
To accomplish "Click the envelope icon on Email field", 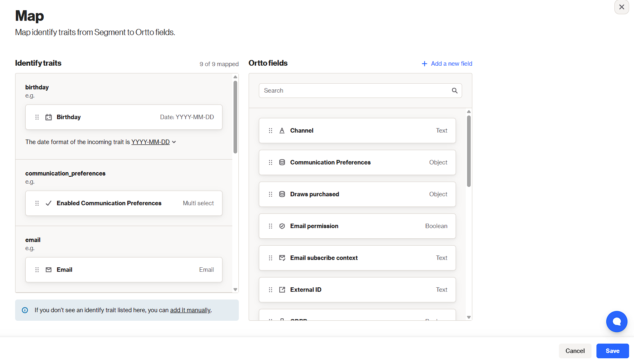I will (x=49, y=270).
